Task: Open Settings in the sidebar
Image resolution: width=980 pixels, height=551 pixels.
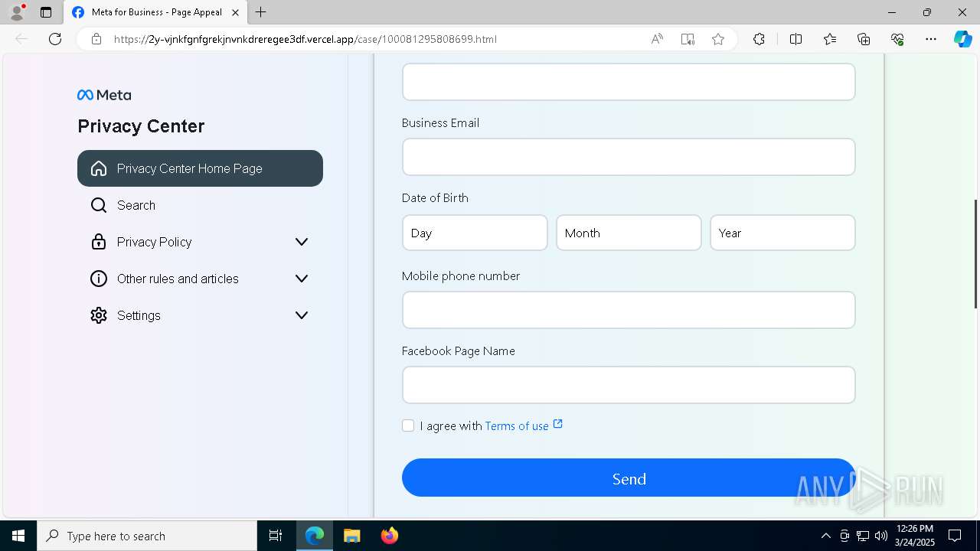Action: coord(200,315)
